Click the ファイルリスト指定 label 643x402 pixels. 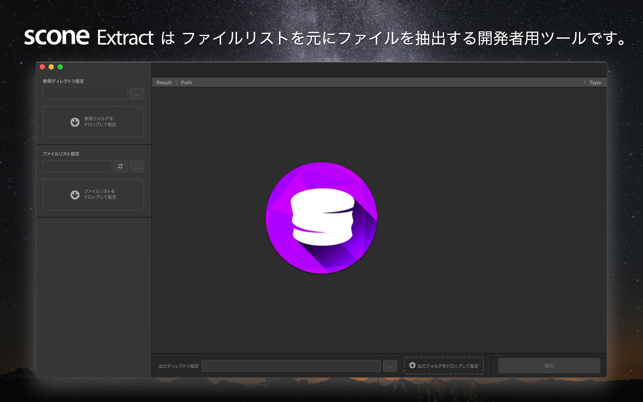click(61, 154)
